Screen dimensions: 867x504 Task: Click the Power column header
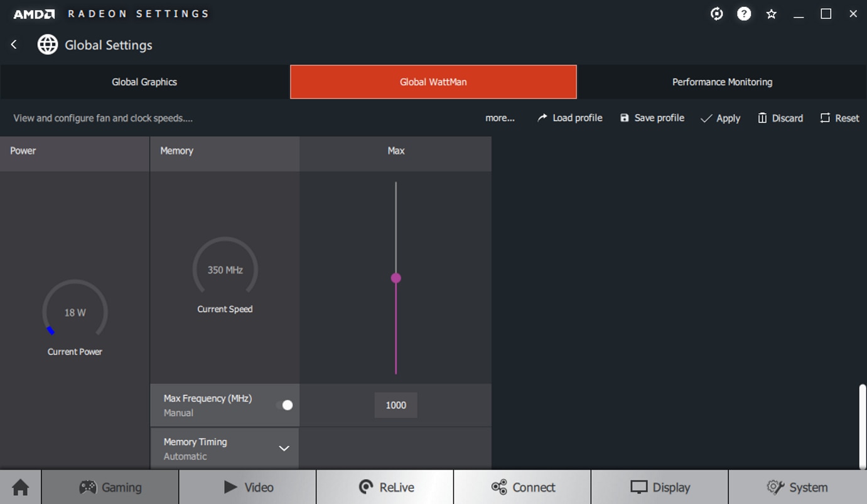click(74, 153)
